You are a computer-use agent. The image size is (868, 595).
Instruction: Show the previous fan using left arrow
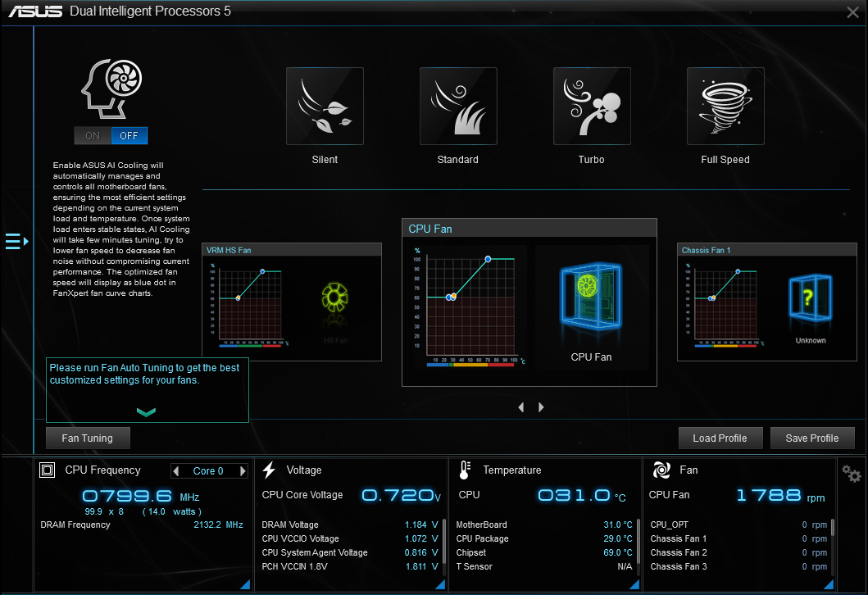click(x=521, y=407)
